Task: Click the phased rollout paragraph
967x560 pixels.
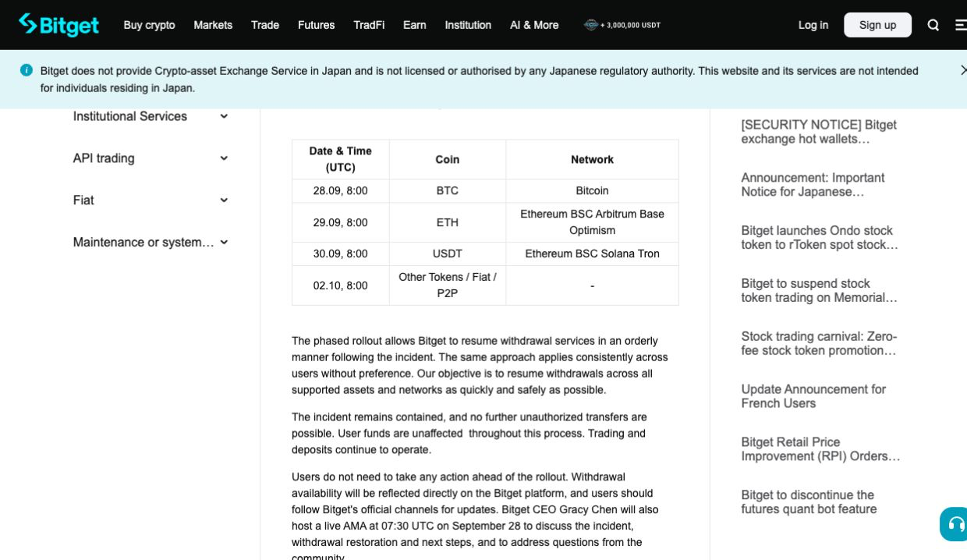Action: [480, 365]
